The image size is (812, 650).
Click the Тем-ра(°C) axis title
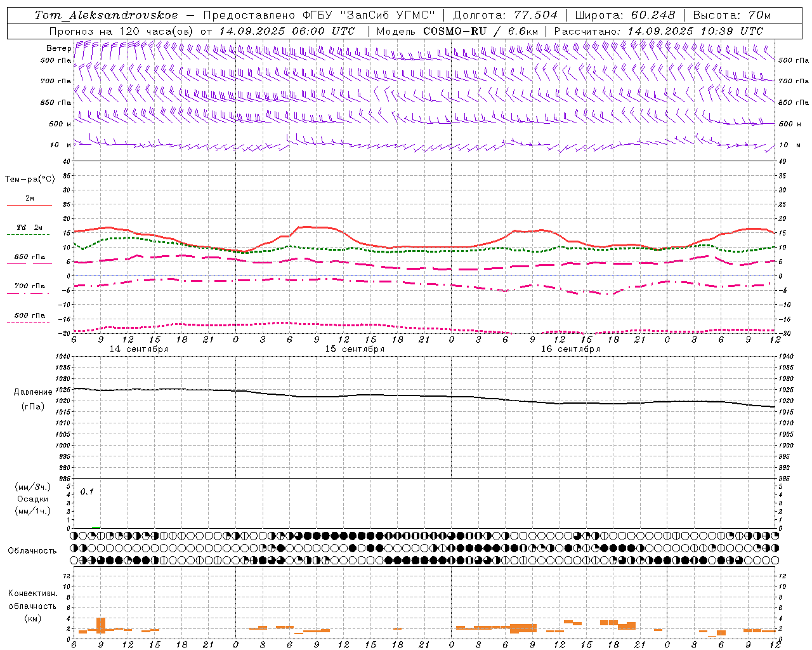(30, 180)
